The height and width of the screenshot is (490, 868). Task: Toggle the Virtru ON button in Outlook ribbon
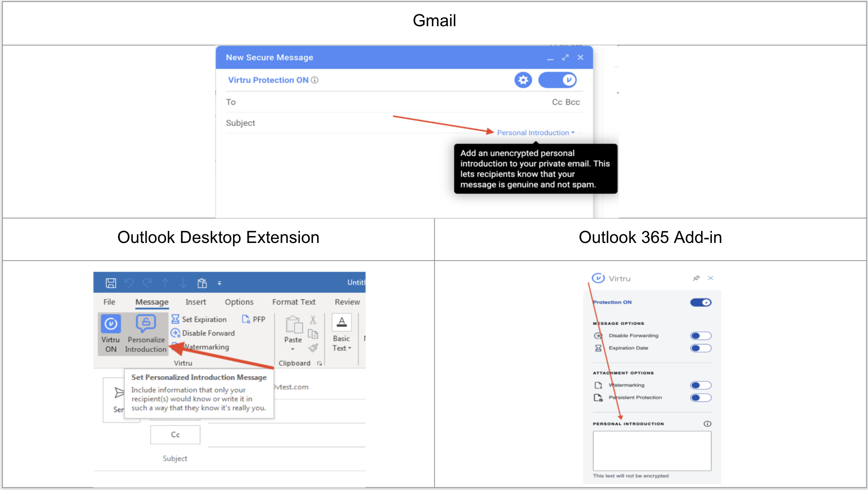click(110, 333)
